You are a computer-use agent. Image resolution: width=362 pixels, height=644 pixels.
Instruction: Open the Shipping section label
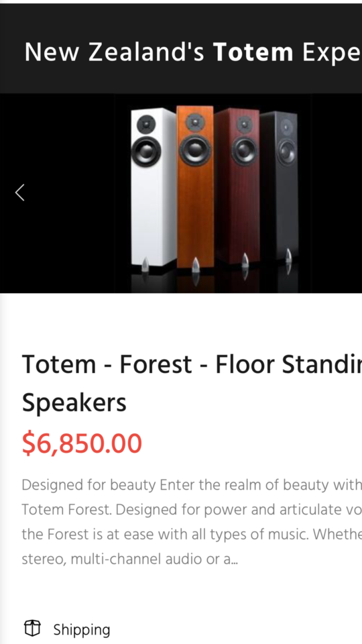82,630
